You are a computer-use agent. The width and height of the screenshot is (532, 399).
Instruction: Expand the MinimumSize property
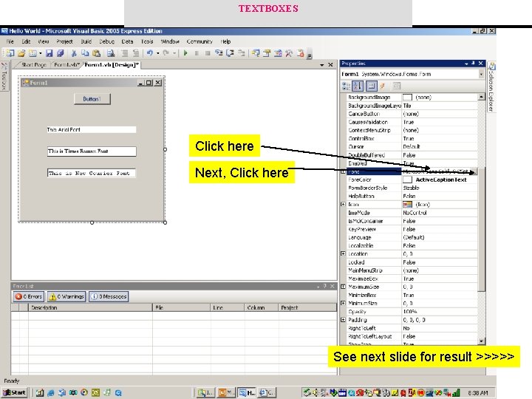coord(343,303)
